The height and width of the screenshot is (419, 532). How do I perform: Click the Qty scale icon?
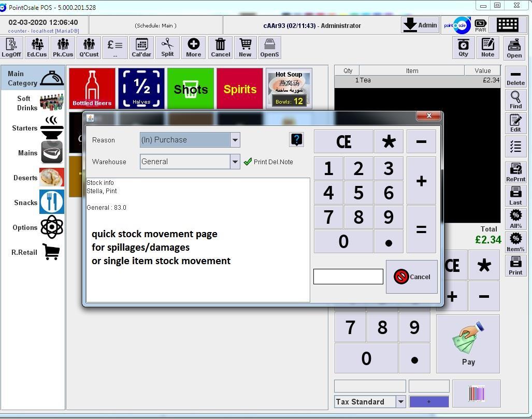pos(463,48)
